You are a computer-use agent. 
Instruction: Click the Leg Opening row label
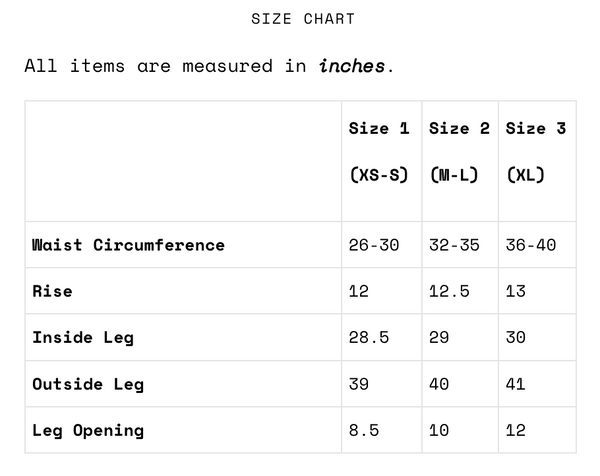pos(88,431)
